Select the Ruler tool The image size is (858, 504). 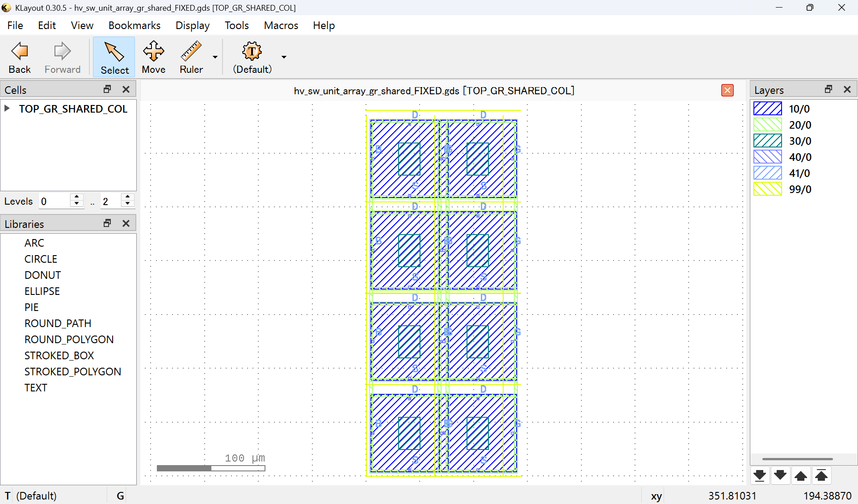[191, 57]
